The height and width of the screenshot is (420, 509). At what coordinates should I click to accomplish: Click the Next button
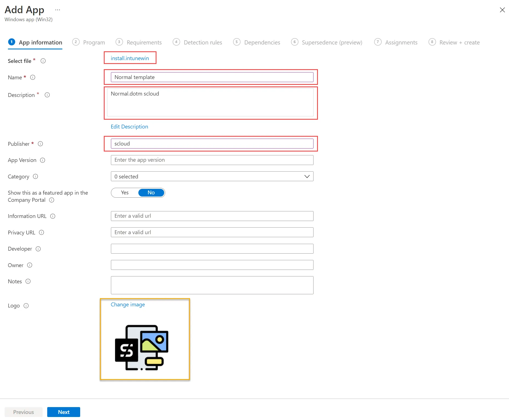click(64, 412)
